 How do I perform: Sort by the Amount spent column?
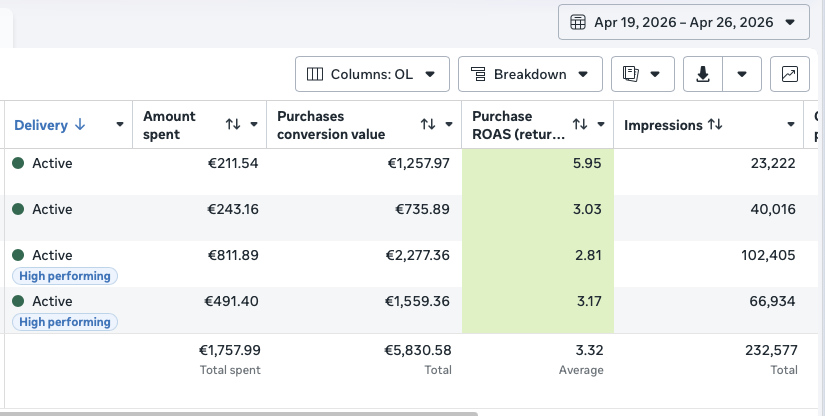[x=233, y=124]
